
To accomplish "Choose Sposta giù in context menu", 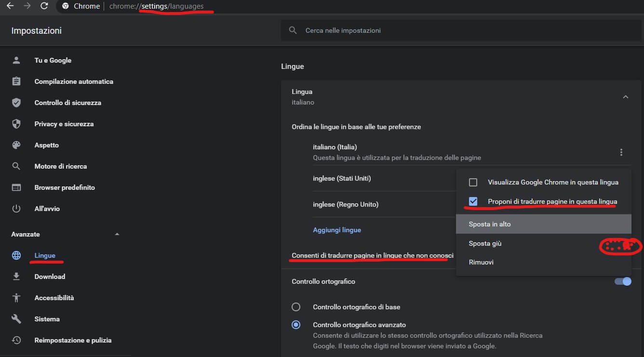I will tap(485, 243).
